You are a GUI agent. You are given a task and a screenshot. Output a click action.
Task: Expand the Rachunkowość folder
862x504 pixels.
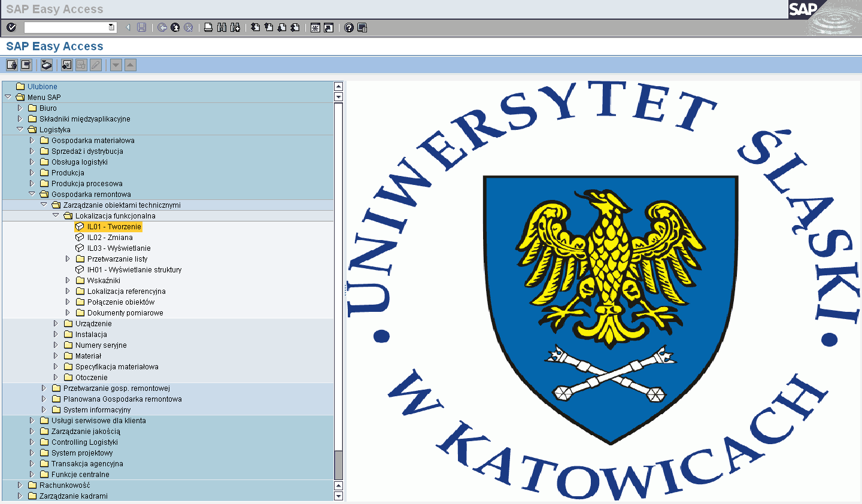pos(20,485)
